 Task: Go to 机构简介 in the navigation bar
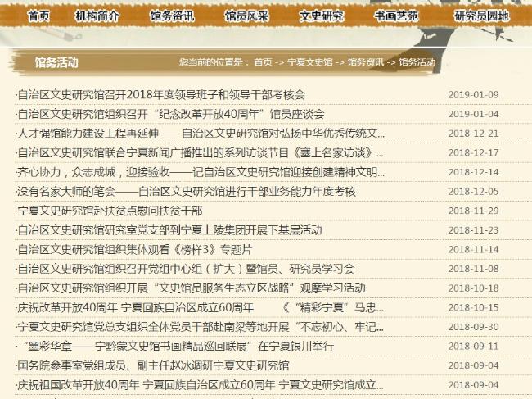(97, 16)
